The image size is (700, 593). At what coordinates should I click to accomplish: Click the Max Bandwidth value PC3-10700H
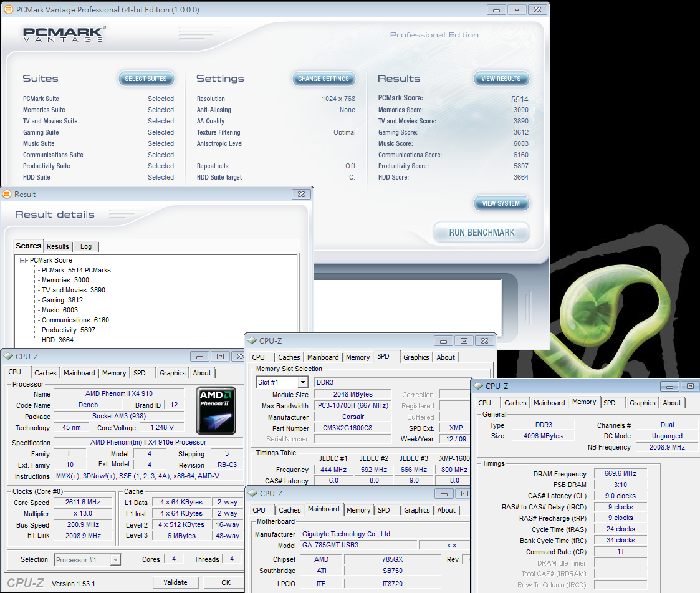click(353, 405)
